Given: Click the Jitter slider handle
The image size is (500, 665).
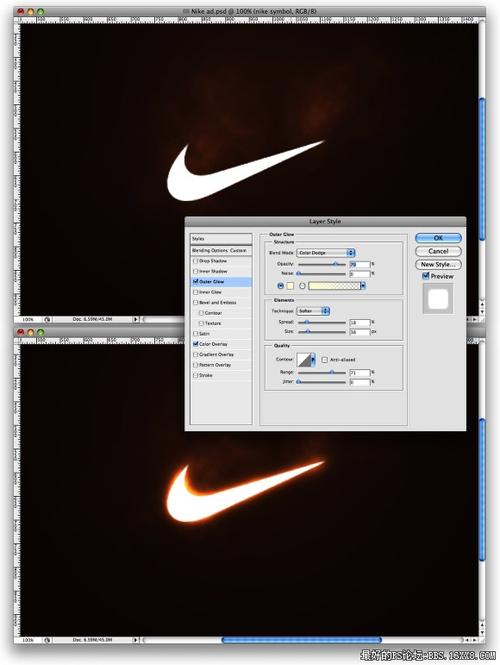Looking at the screenshot, I should [x=299, y=382].
